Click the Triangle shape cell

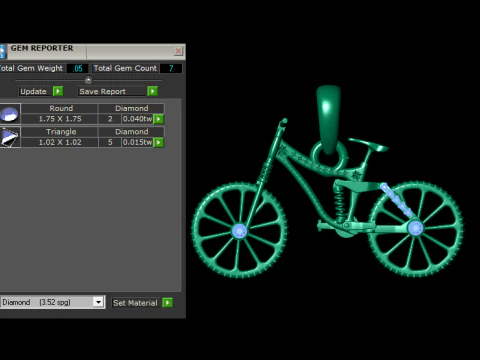click(x=60, y=132)
